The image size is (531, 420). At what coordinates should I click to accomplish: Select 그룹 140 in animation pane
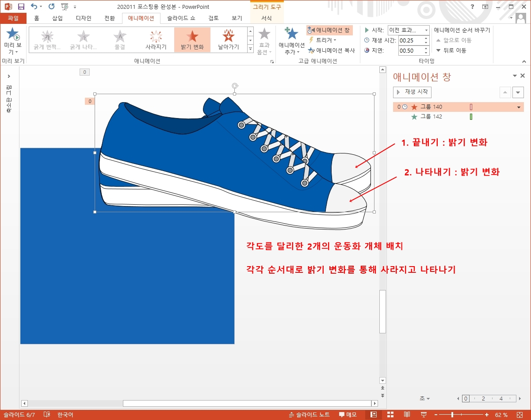click(458, 107)
